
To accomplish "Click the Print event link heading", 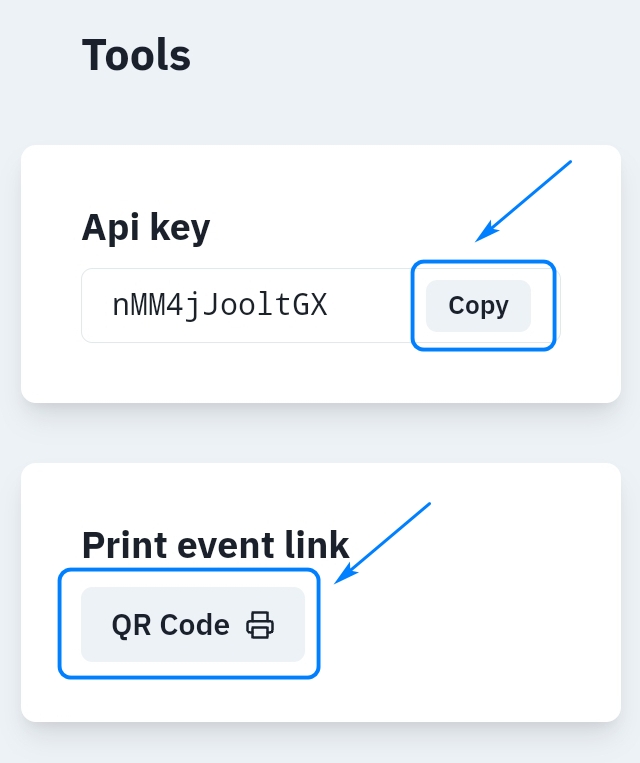I will (215, 545).
